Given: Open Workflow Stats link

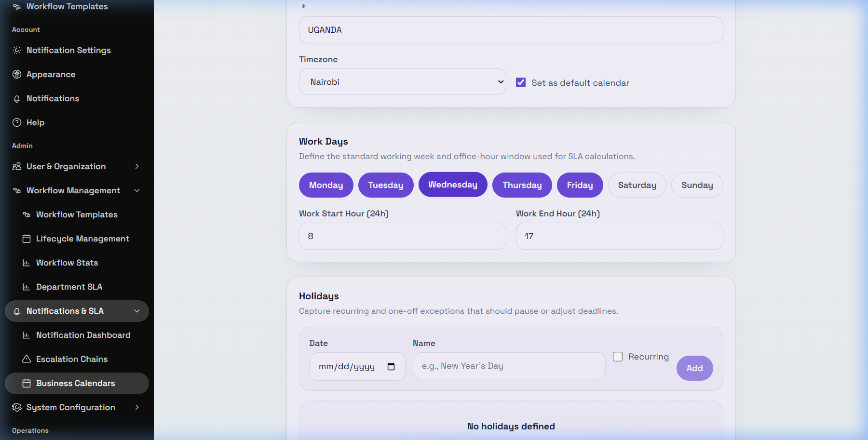Looking at the screenshot, I should tap(77, 263).
